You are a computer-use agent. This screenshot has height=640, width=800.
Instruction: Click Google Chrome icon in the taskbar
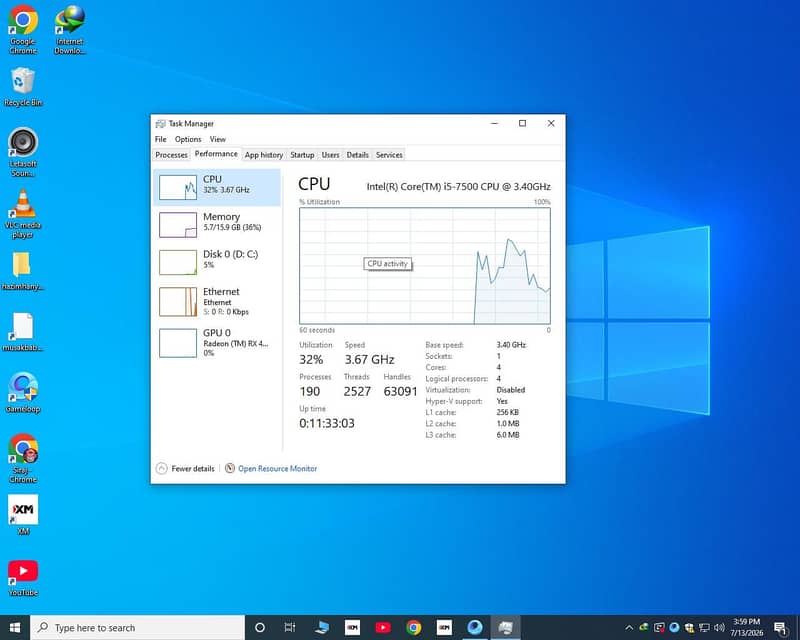(x=414, y=627)
